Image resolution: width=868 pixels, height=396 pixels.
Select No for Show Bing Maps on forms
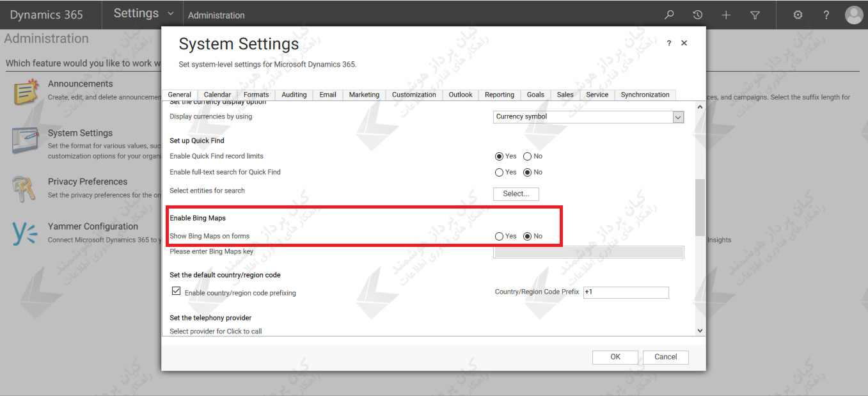click(x=528, y=236)
